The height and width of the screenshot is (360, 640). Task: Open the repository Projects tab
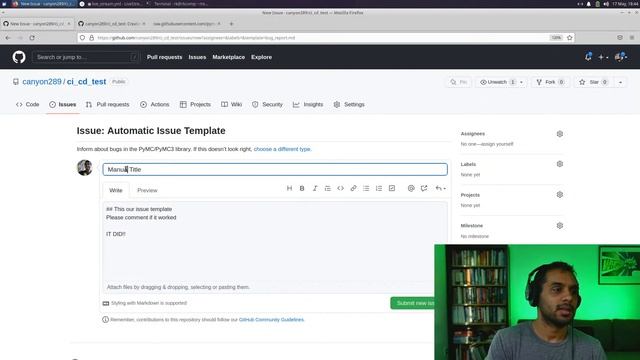pos(196,104)
